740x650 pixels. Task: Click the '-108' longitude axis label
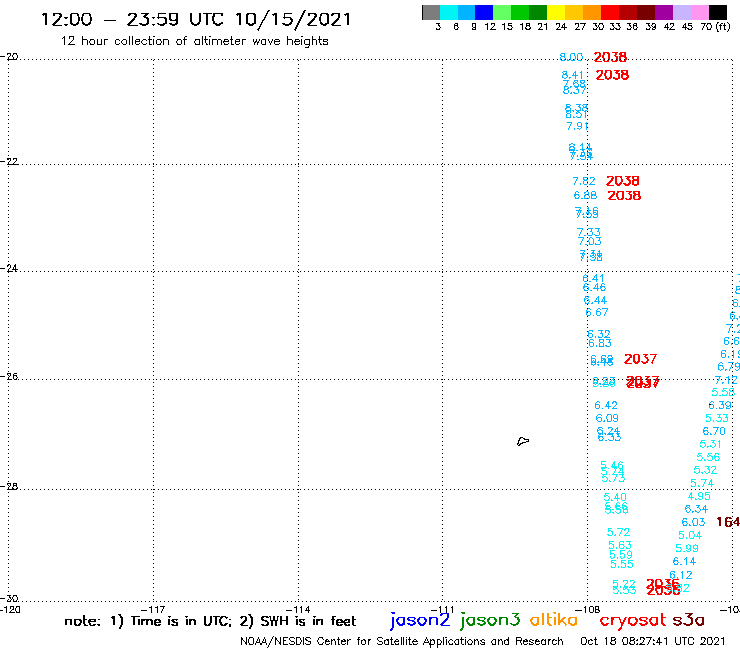coord(588,609)
